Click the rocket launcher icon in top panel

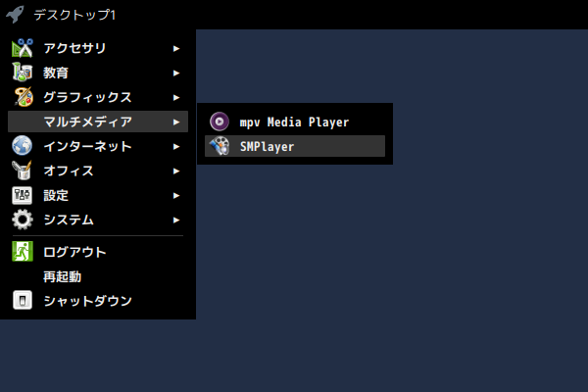click(x=15, y=15)
